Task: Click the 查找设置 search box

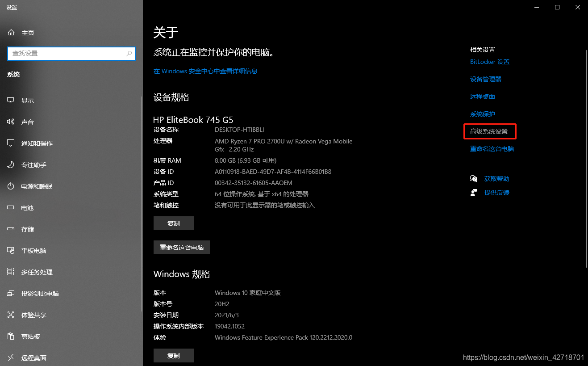Action: tap(71, 53)
